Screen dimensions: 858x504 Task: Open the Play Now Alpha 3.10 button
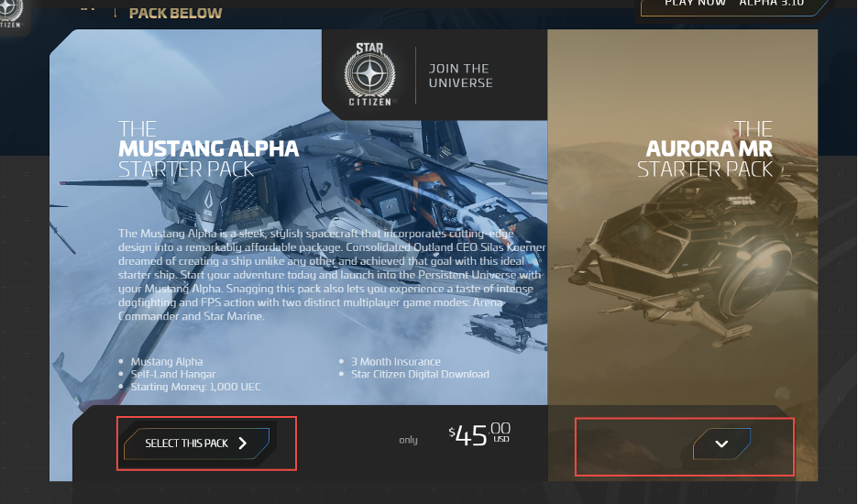(x=733, y=5)
